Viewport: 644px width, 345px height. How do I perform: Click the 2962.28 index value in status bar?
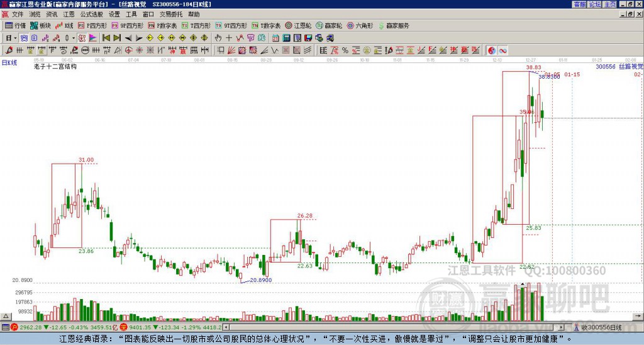30,327
